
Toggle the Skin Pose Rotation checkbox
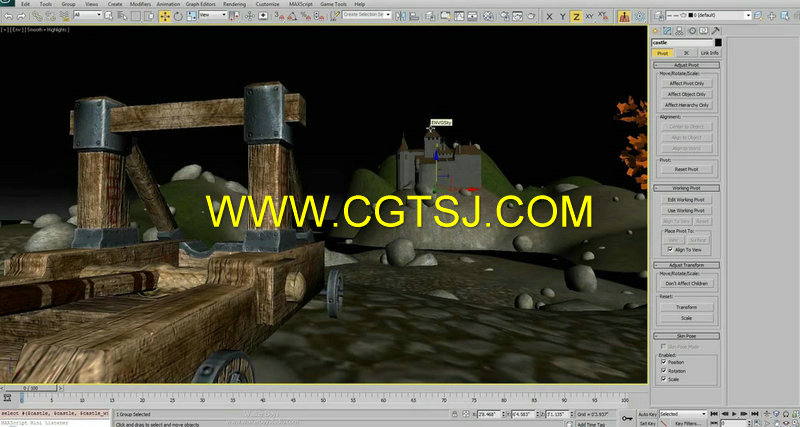click(664, 371)
